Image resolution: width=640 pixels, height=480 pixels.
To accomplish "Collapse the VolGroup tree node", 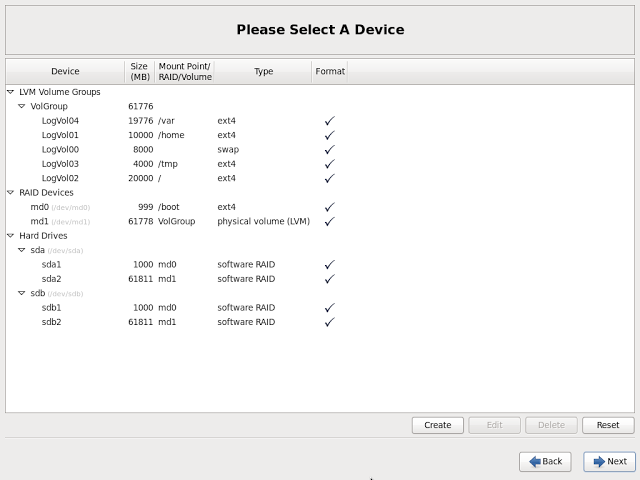I will (22, 106).
